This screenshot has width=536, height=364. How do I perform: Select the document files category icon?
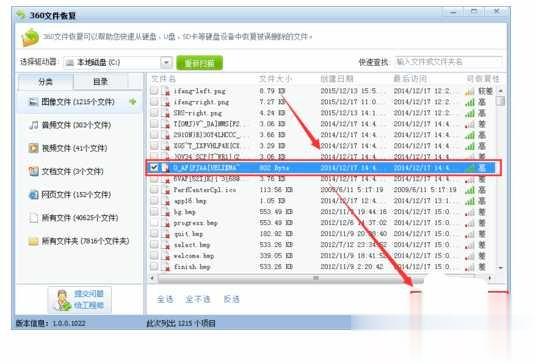[33, 171]
